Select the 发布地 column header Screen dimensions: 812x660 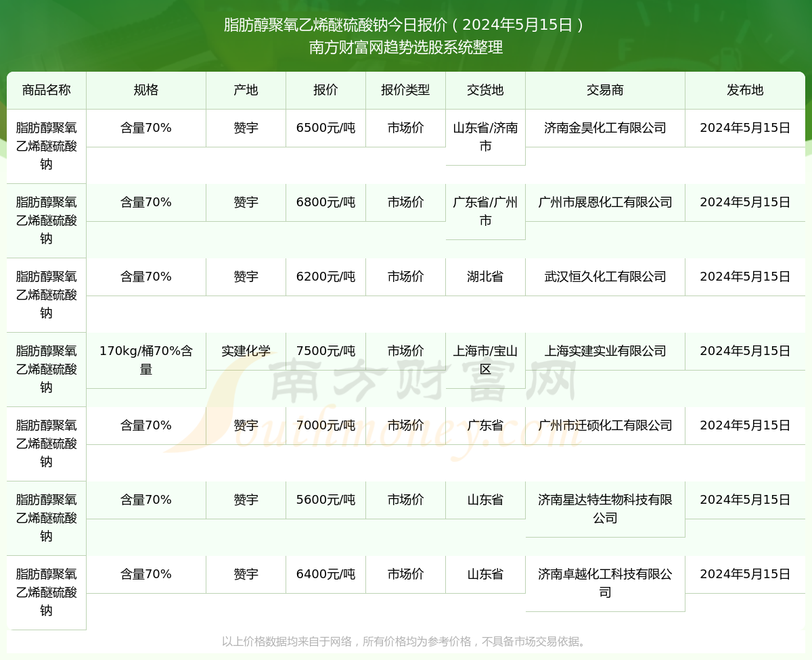[745, 90]
